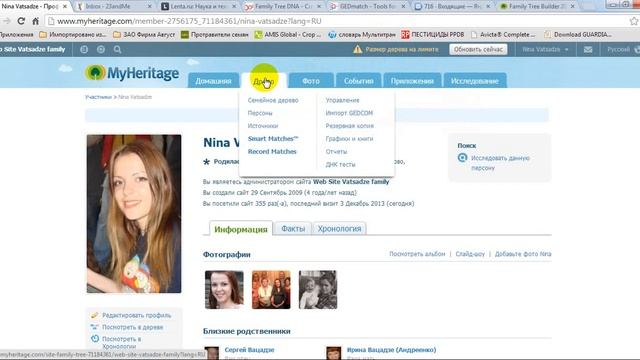Switch to the Lenta.ru browser tab

point(198,7)
